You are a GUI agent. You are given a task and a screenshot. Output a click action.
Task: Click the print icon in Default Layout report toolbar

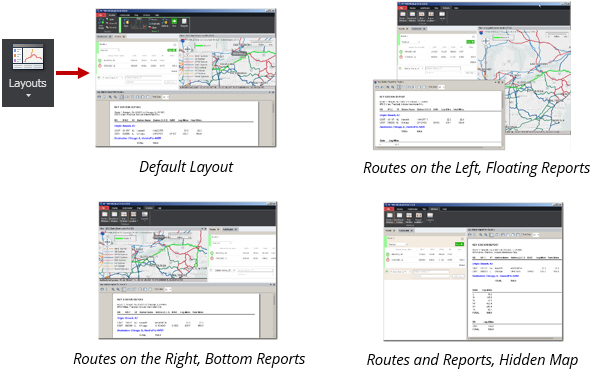coord(99,97)
